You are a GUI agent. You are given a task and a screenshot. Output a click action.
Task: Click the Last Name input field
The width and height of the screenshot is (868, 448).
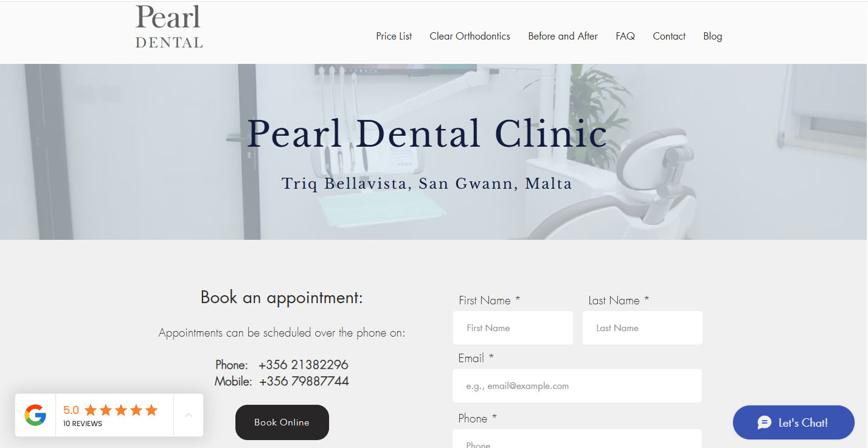642,328
